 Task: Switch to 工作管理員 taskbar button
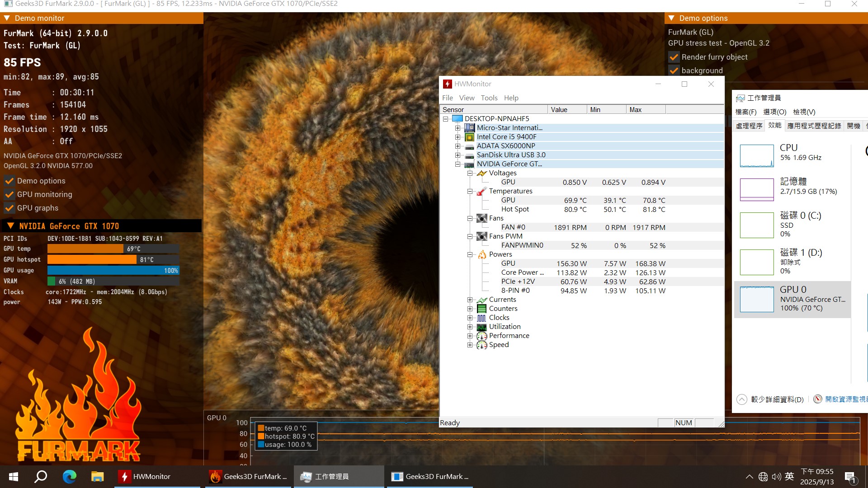point(339,477)
